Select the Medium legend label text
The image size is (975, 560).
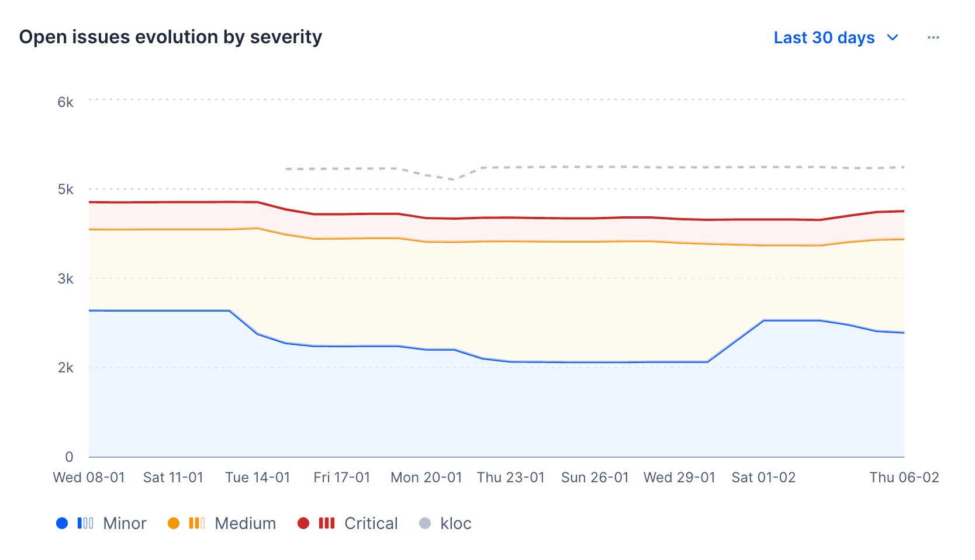246,523
